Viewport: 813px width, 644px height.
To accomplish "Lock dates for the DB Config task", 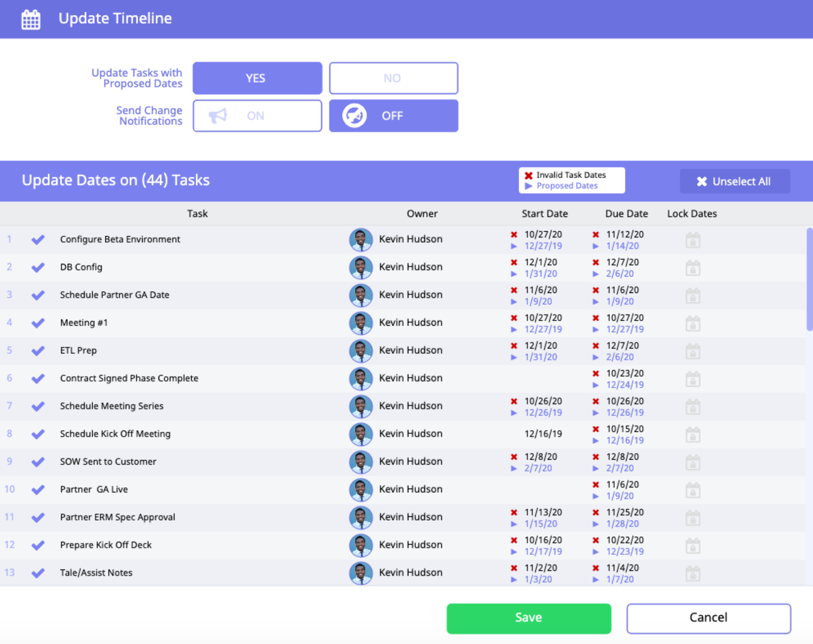I will click(x=693, y=268).
